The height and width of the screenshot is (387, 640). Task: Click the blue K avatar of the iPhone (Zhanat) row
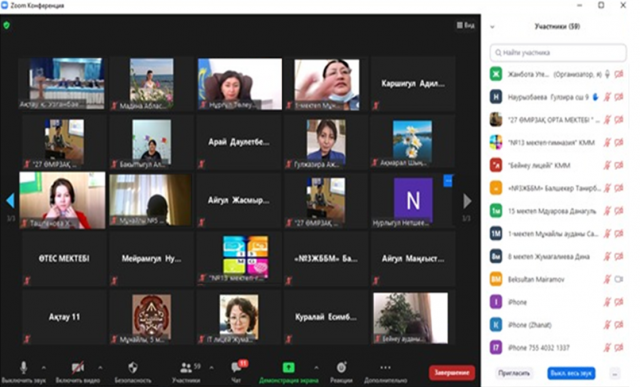coord(496,325)
